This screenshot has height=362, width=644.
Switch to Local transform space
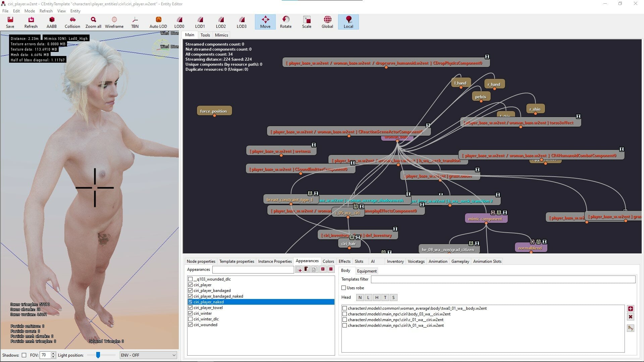pos(348,22)
